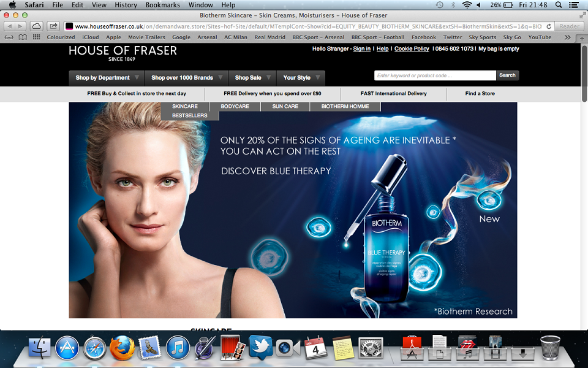Focus the keyword or product code field
The height and width of the screenshot is (368, 588).
(435, 75)
